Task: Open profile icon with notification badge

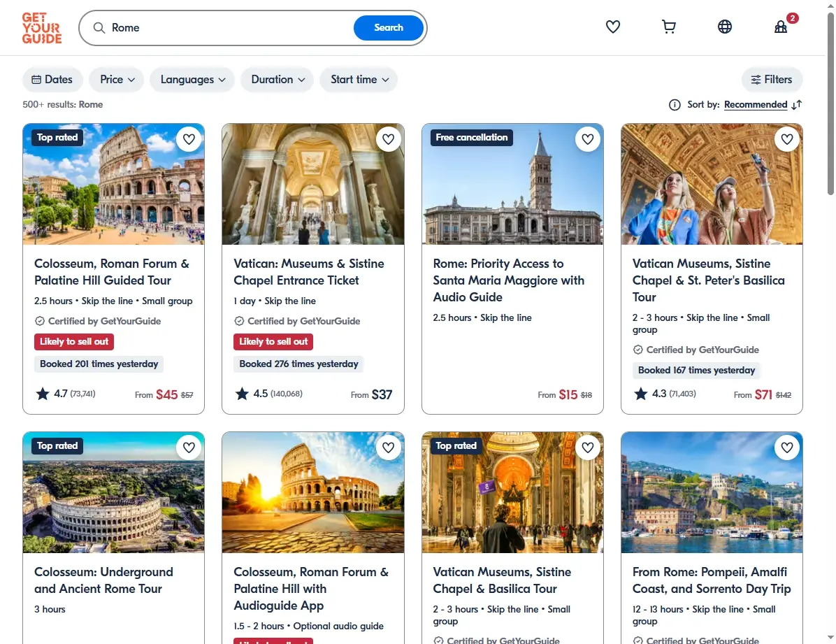Action: click(x=781, y=27)
